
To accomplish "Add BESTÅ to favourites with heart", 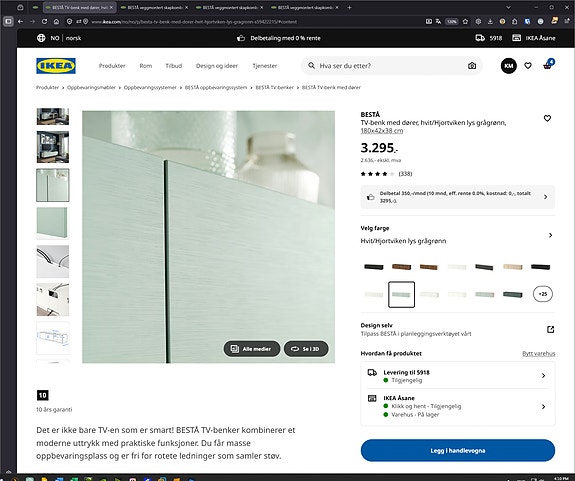I will pos(547,118).
